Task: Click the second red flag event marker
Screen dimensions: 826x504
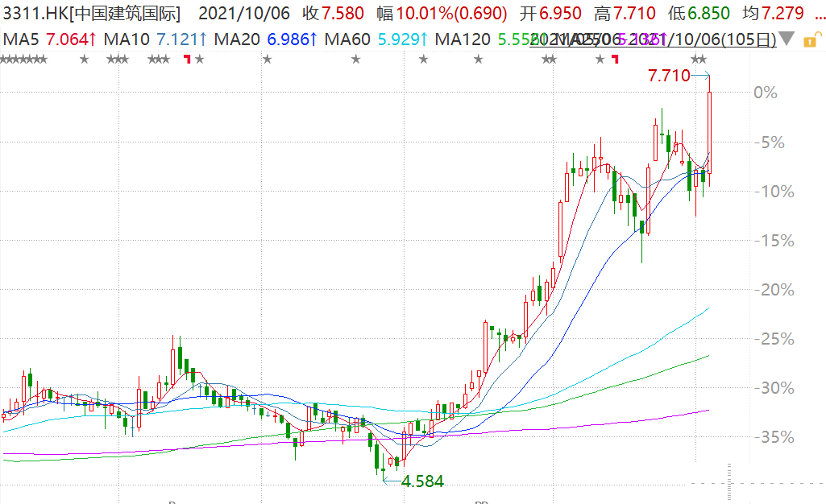Action: (615, 60)
